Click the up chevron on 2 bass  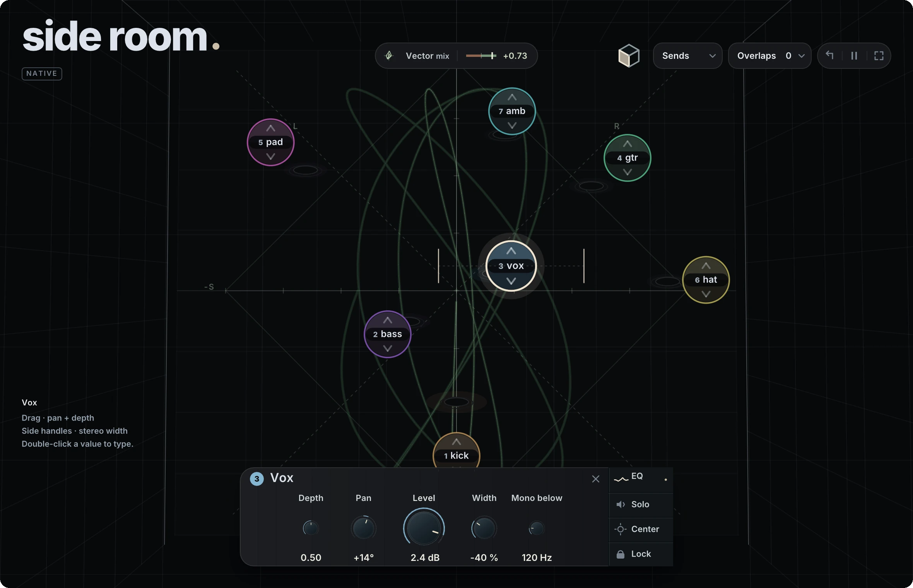[x=388, y=320]
